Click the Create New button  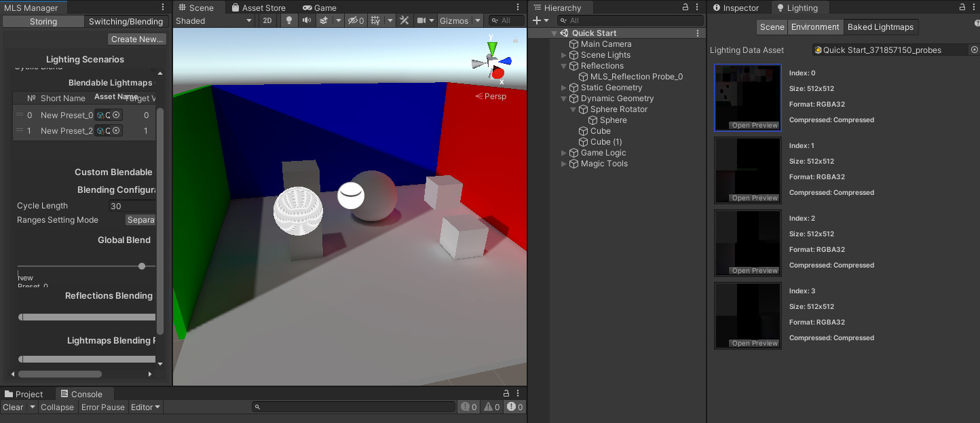(136, 39)
